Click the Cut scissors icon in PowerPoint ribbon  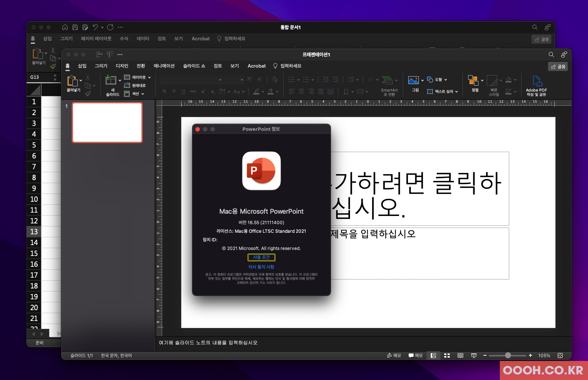[x=88, y=77]
